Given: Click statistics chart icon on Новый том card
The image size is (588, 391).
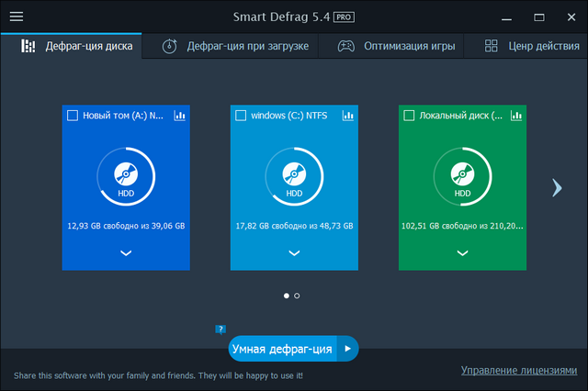Looking at the screenshot, I should [x=180, y=116].
